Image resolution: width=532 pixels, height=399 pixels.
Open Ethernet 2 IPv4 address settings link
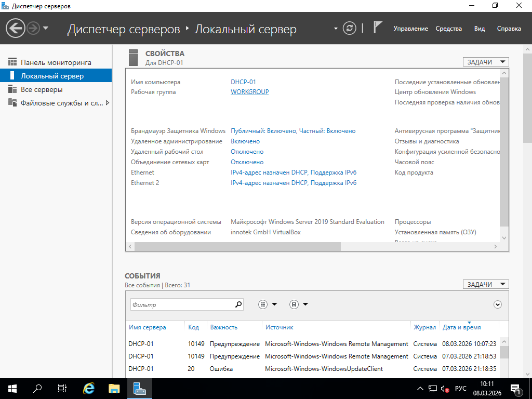pyautogui.click(x=294, y=183)
